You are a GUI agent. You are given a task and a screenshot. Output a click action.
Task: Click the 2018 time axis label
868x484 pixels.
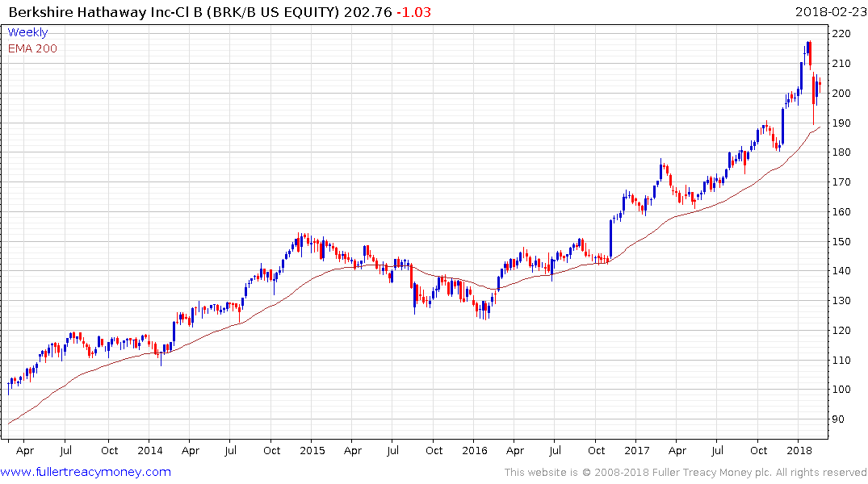[799, 450]
